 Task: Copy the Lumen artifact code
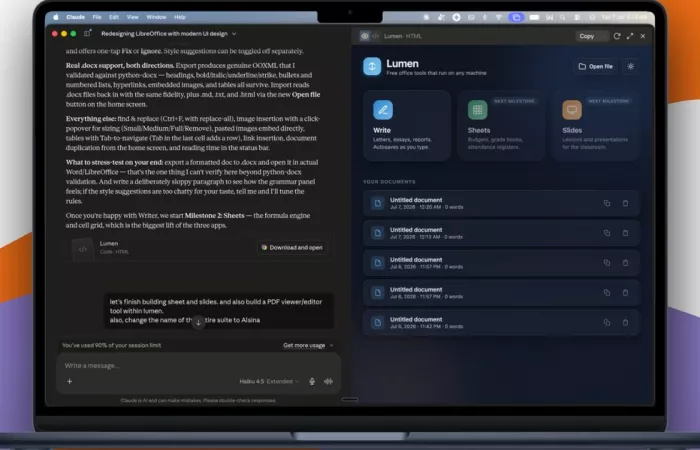click(x=587, y=36)
